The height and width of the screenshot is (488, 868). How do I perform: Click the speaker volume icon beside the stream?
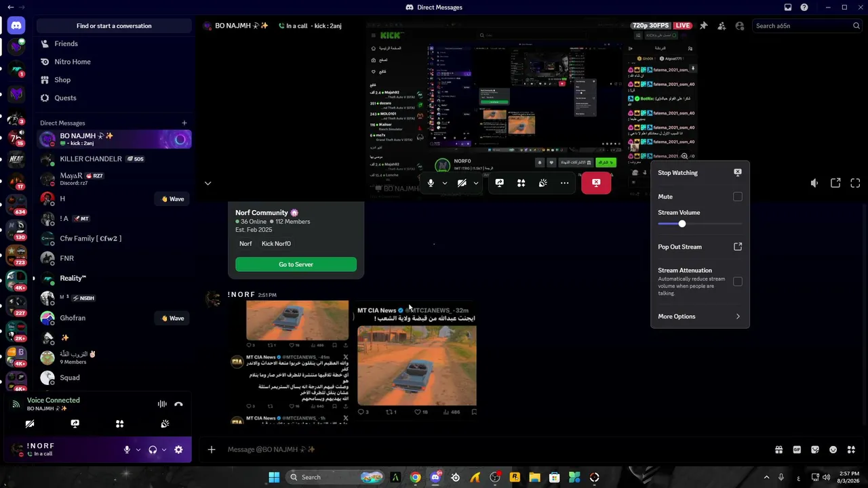[814, 183]
